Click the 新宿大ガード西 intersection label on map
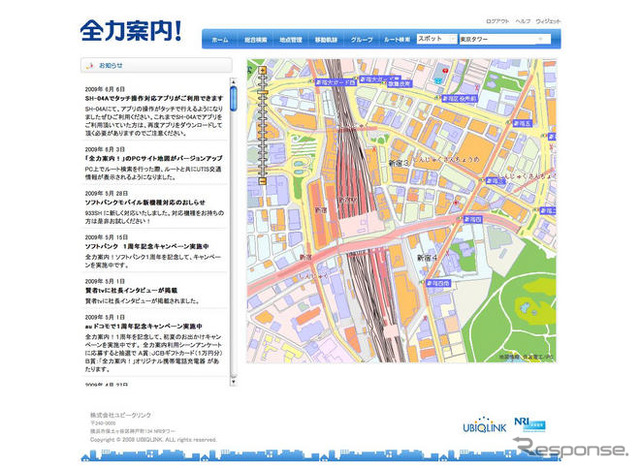 (x=335, y=82)
